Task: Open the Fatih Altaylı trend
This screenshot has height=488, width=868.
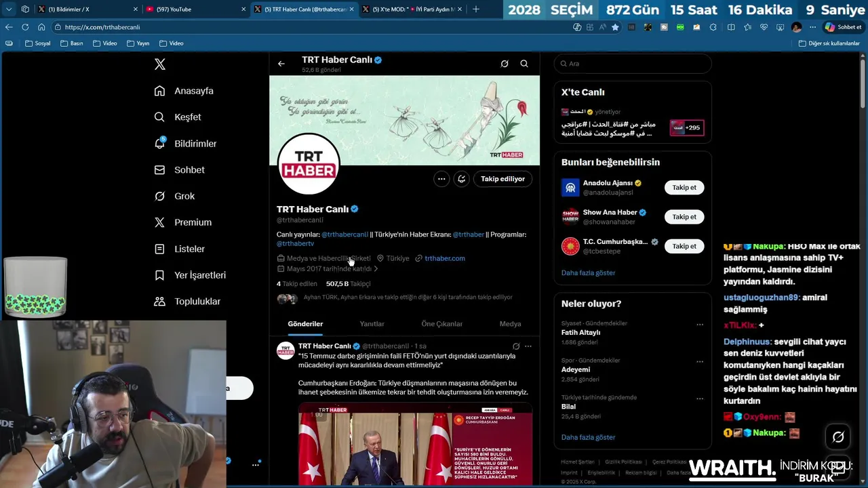Action: pos(580,333)
